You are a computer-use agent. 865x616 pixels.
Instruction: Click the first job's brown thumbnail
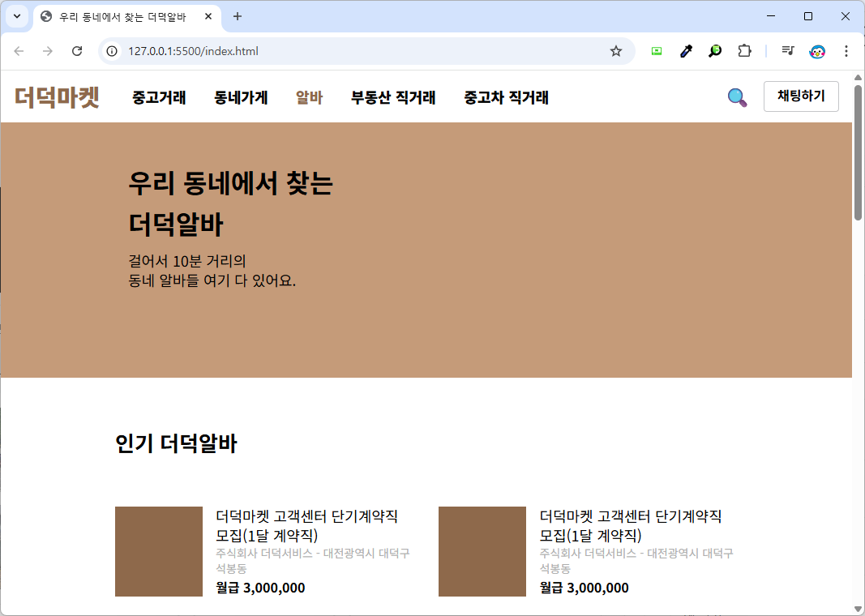(159, 551)
